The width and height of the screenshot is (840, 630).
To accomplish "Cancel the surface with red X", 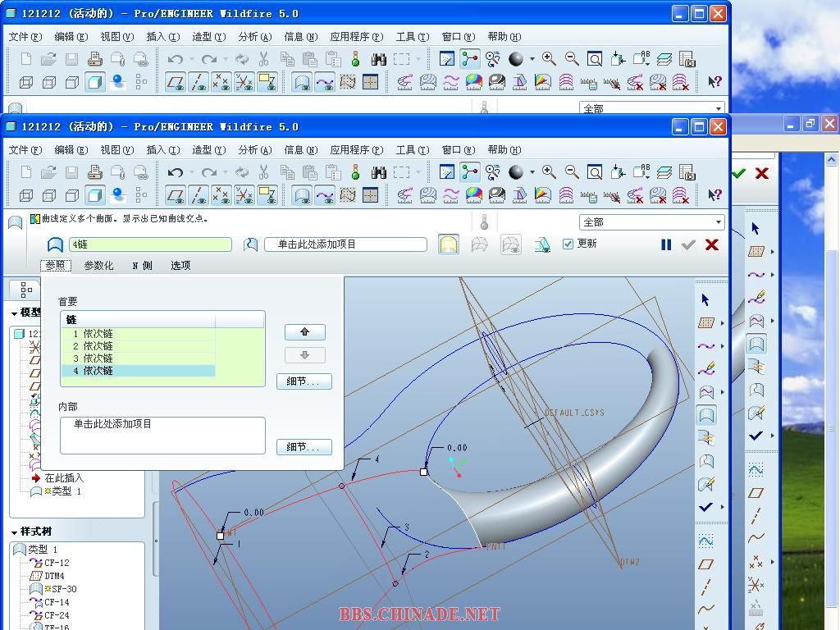I will pos(711,244).
